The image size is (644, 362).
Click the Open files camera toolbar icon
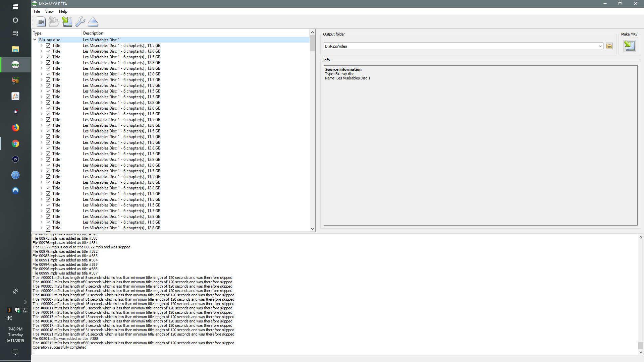point(41,22)
